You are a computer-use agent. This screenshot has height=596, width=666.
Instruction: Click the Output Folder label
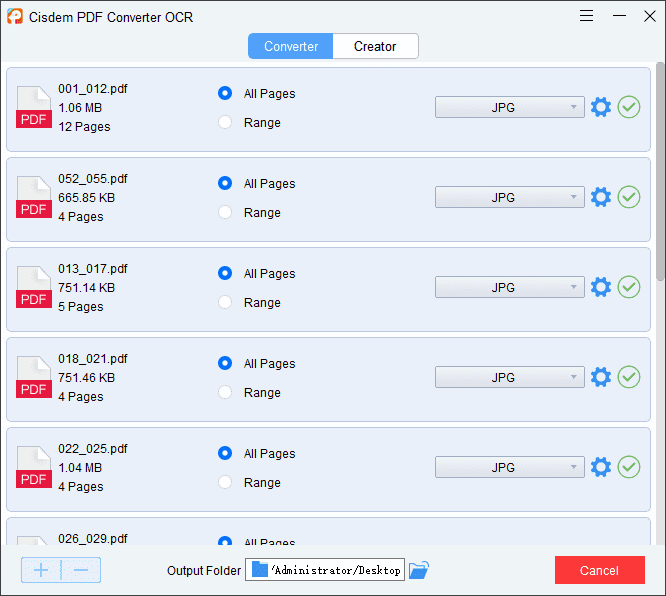coord(204,571)
